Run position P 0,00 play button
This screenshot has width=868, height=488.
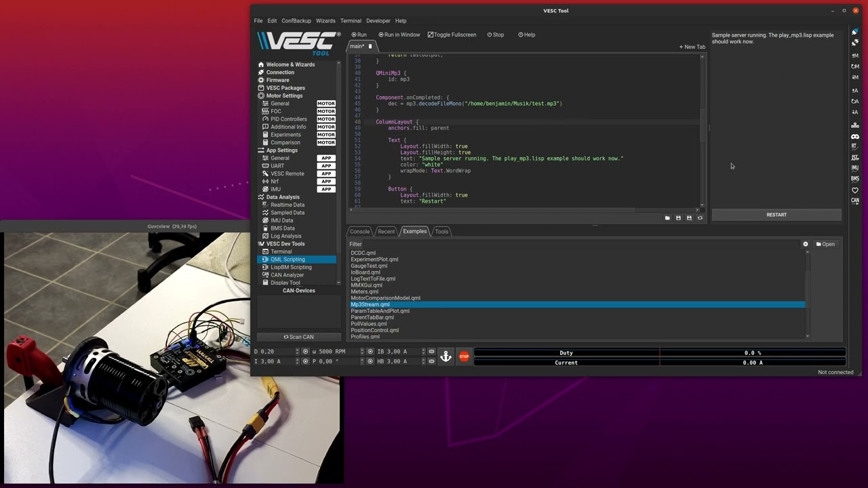click(x=370, y=361)
